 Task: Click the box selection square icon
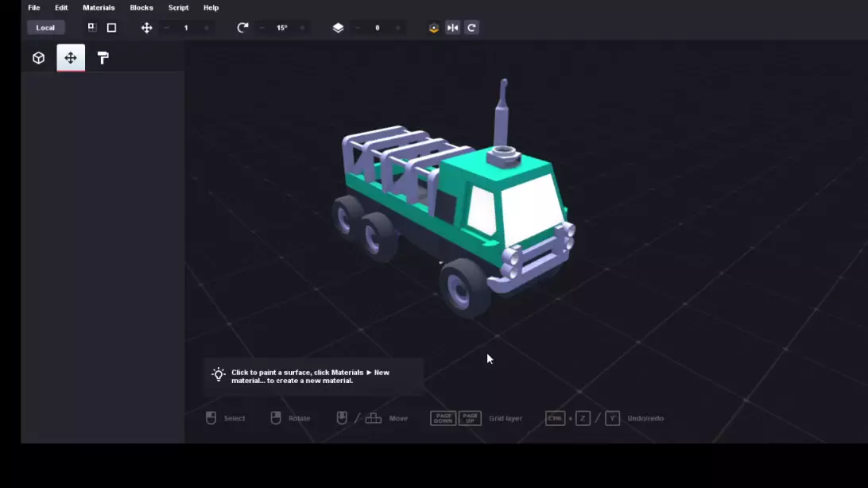[x=111, y=28]
